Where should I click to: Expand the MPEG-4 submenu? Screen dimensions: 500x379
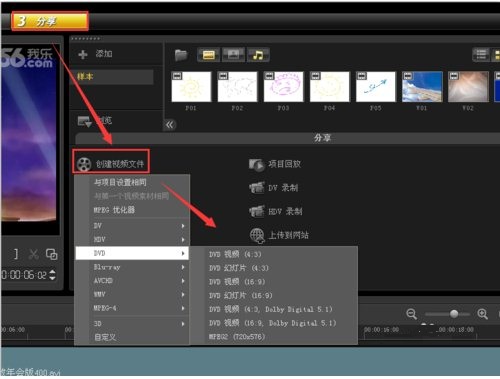pos(132,308)
